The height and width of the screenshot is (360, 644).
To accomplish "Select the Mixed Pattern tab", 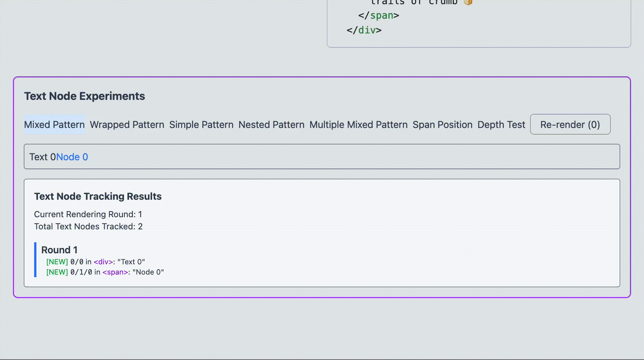I will tap(55, 125).
